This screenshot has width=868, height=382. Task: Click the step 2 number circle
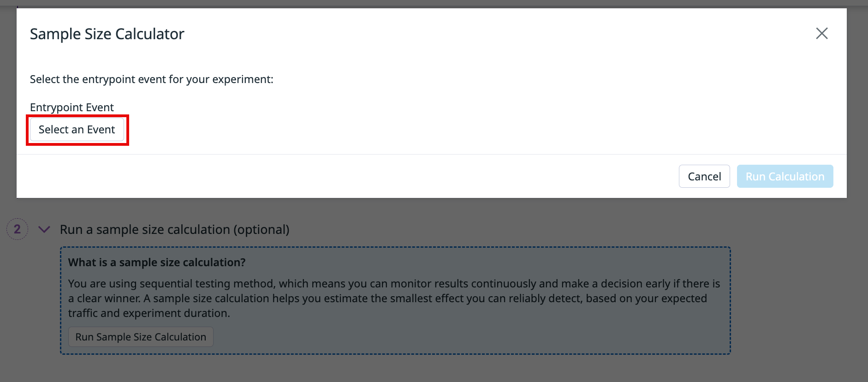click(18, 229)
